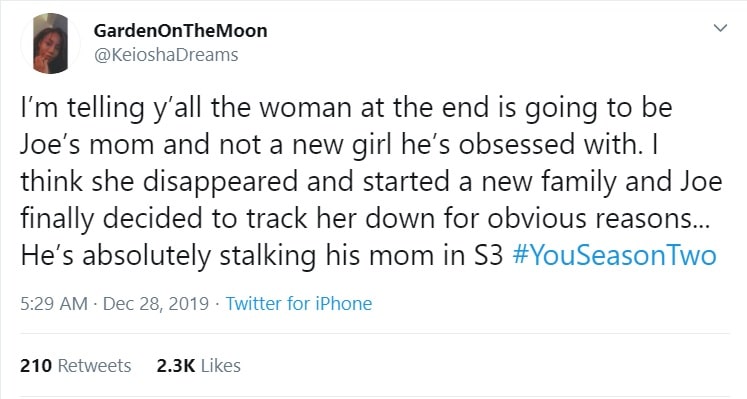Click the word Likes label
Screen dimensions: 747x399
click(x=221, y=366)
